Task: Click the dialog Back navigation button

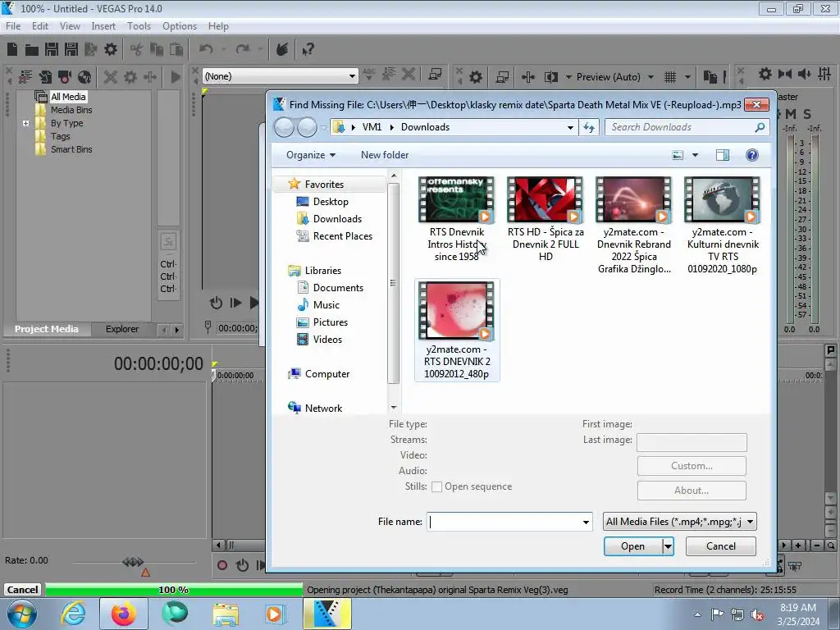Action: (x=284, y=127)
